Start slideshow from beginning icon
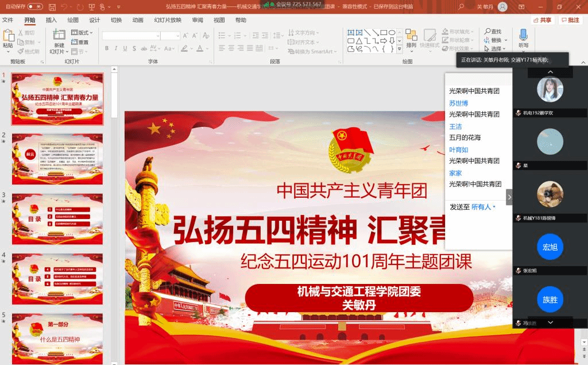The width and height of the screenshot is (588, 365). 92,7
